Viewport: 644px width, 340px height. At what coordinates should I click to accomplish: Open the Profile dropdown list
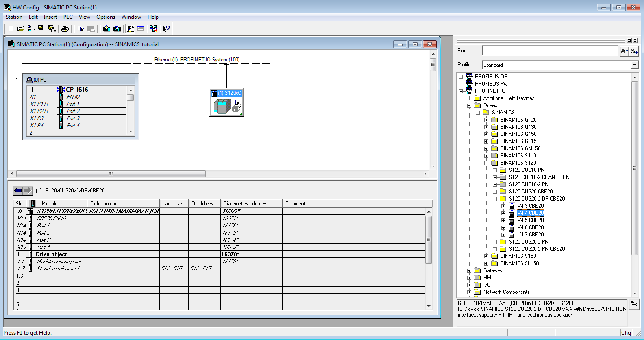tap(635, 65)
